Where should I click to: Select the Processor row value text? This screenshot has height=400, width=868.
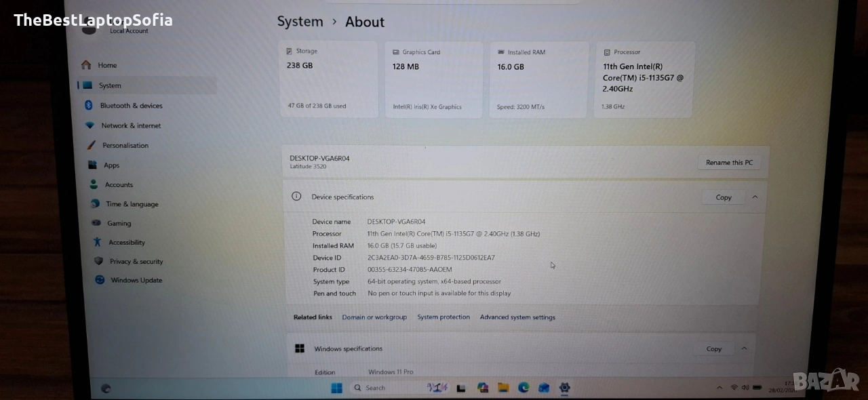tap(454, 234)
